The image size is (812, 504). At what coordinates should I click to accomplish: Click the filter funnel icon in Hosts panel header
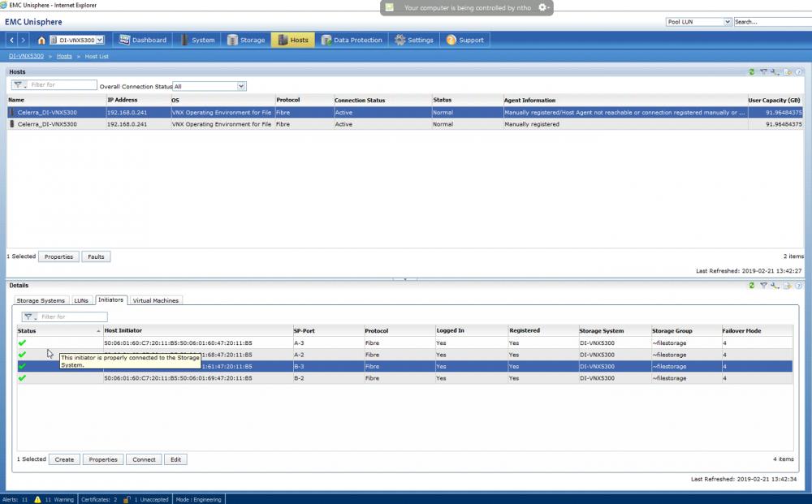click(763, 72)
